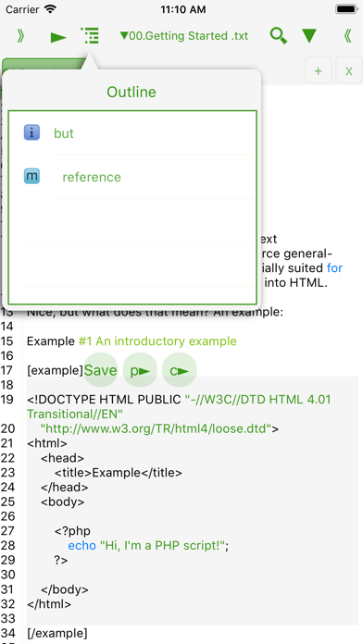Click line number 19 in gutter
The image size is (363, 644).
click(7, 399)
